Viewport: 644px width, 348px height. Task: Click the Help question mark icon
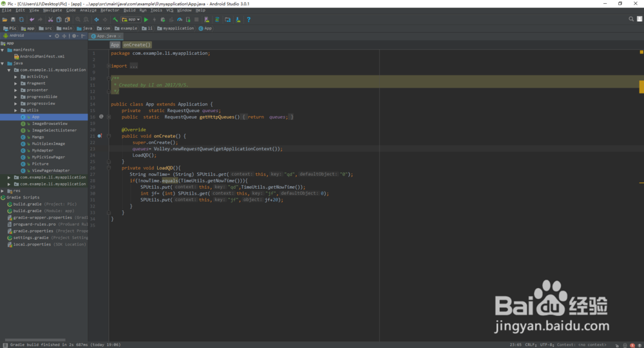pyautogui.click(x=249, y=19)
